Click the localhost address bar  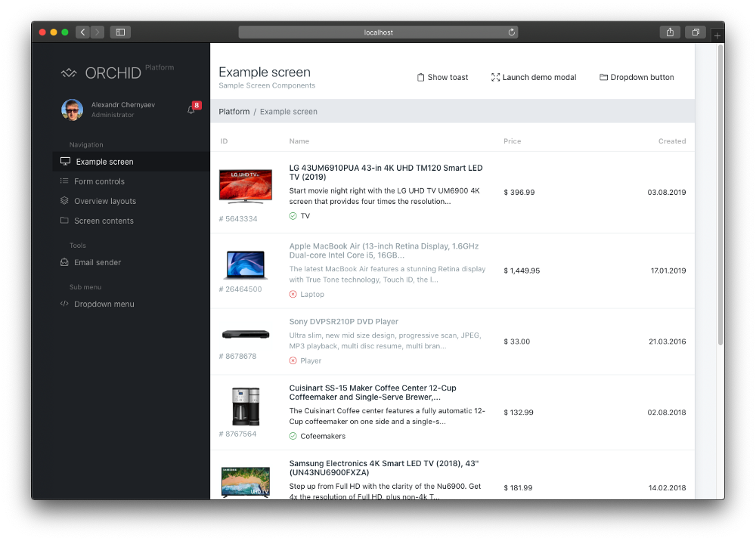tap(378, 32)
